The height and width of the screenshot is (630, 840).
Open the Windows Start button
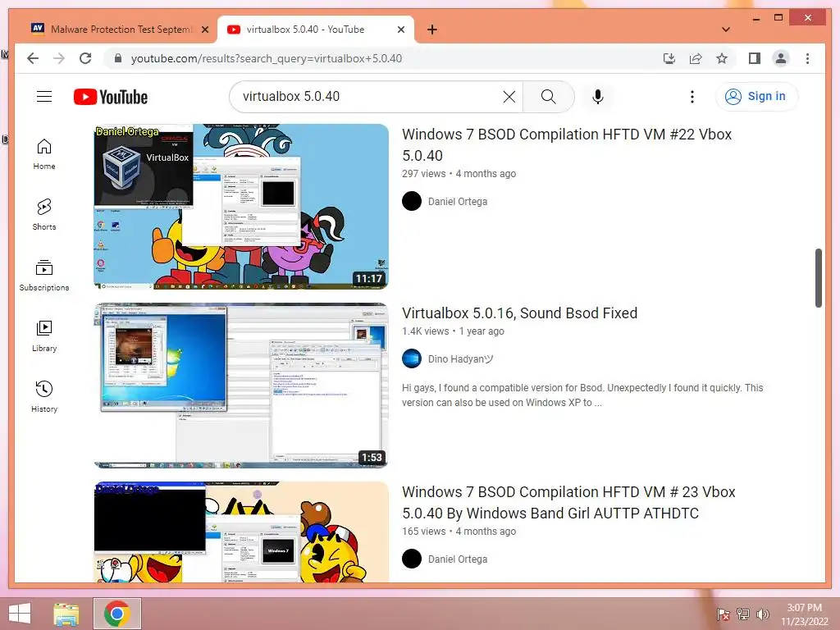tap(20, 614)
